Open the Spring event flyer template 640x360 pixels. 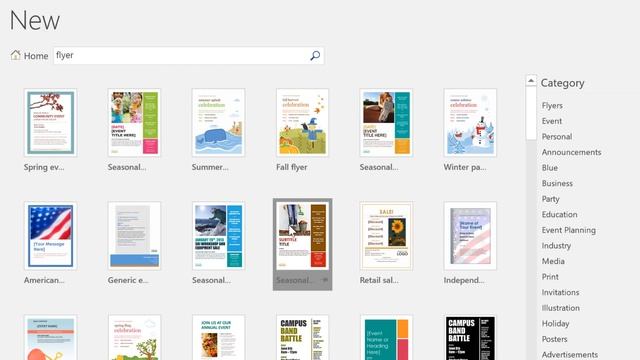pyautogui.click(x=50, y=123)
